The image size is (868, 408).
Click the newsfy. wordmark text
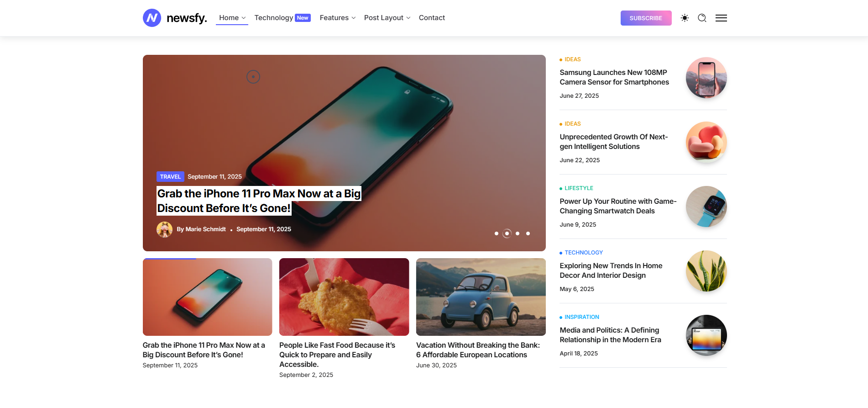[187, 18]
